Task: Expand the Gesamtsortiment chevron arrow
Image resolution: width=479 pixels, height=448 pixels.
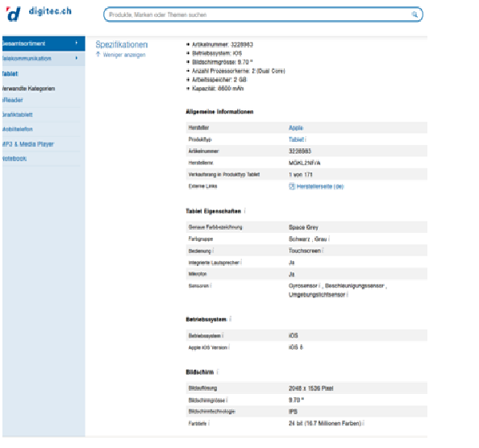Action: point(77,43)
